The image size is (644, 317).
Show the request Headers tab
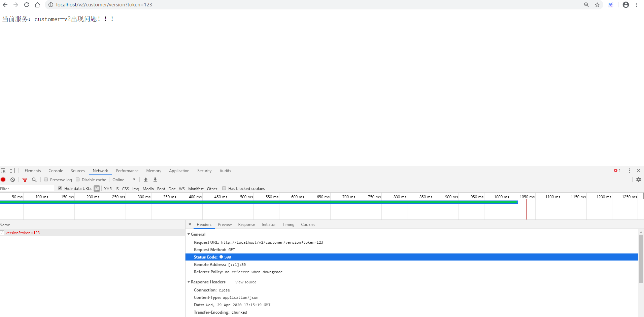coord(204,225)
